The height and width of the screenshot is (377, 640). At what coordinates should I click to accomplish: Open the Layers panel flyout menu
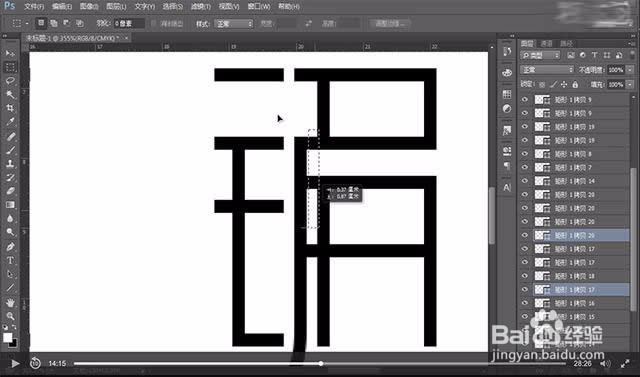click(633, 43)
